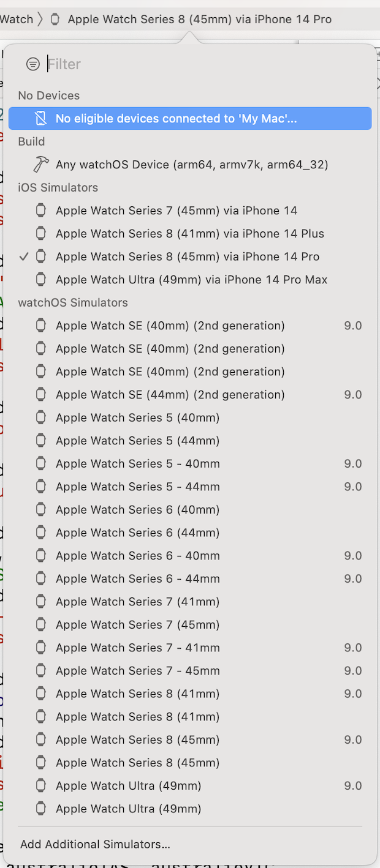
Task: Click watch icon beside Series 6 - 44mm
Action: (41, 578)
